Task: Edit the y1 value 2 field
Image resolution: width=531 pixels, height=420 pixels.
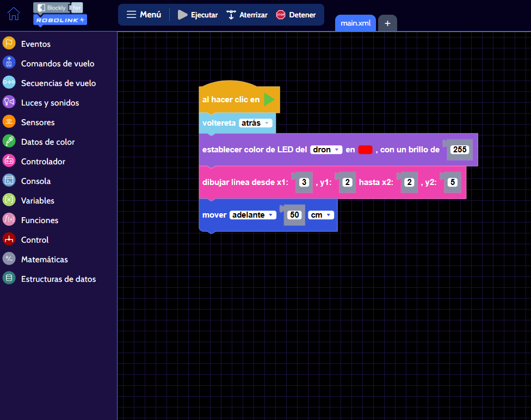Action: tap(348, 182)
